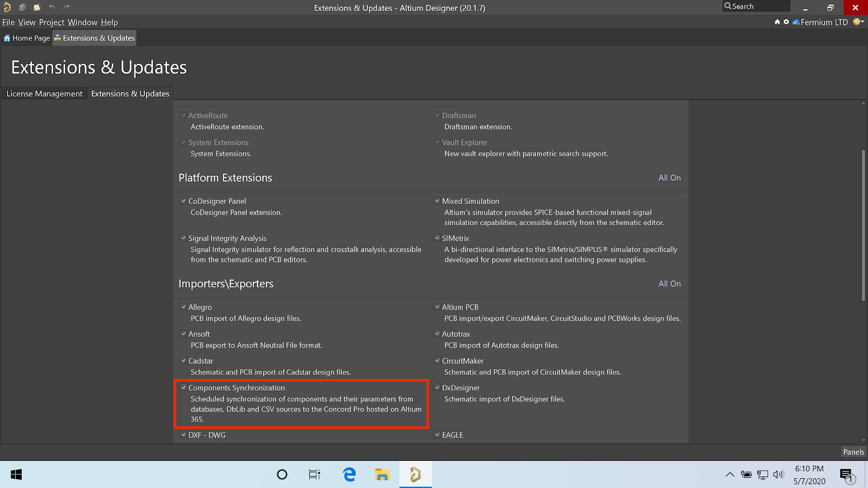The image size is (868, 488).
Task: Click the Save All documents toolbar icon
Action: coord(22,7)
